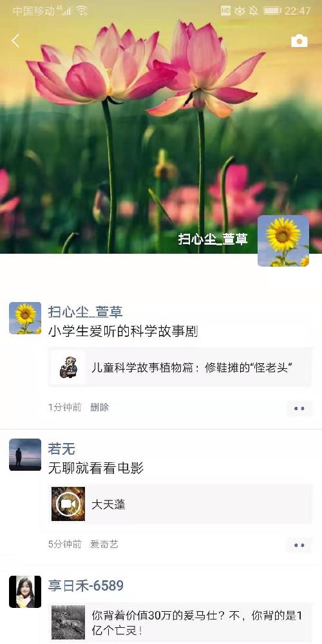Delete the post via 删除 link

click(x=99, y=408)
